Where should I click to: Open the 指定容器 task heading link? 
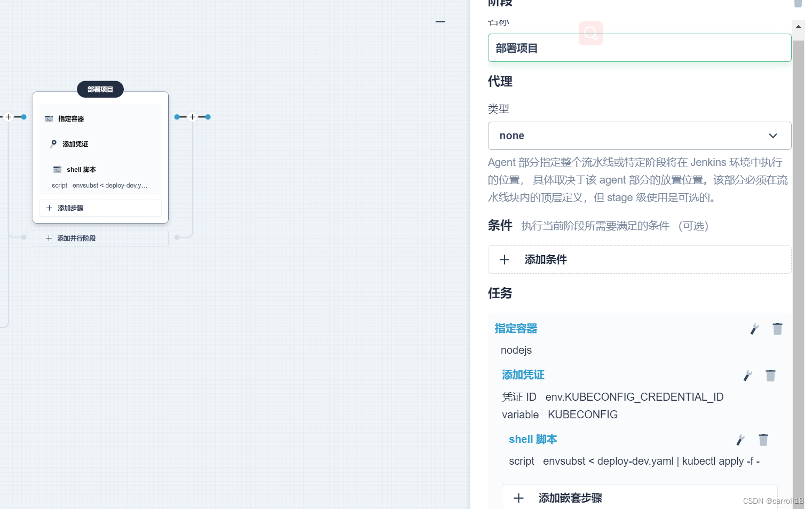516,329
